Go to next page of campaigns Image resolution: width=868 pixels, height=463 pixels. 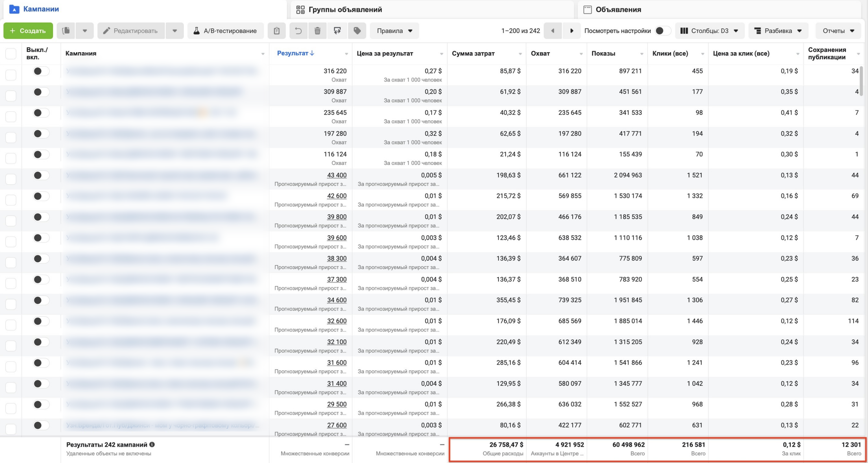pos(572,31)
